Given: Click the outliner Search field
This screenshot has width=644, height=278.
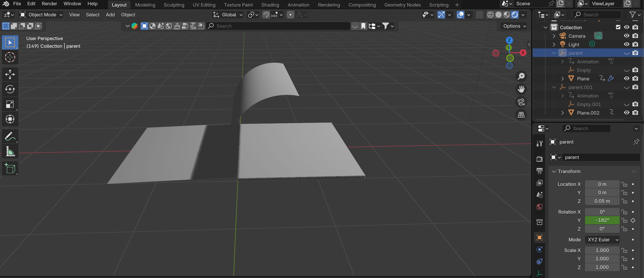Looking at the screenshot, I should pyautogui.click(x=597, y=15).
